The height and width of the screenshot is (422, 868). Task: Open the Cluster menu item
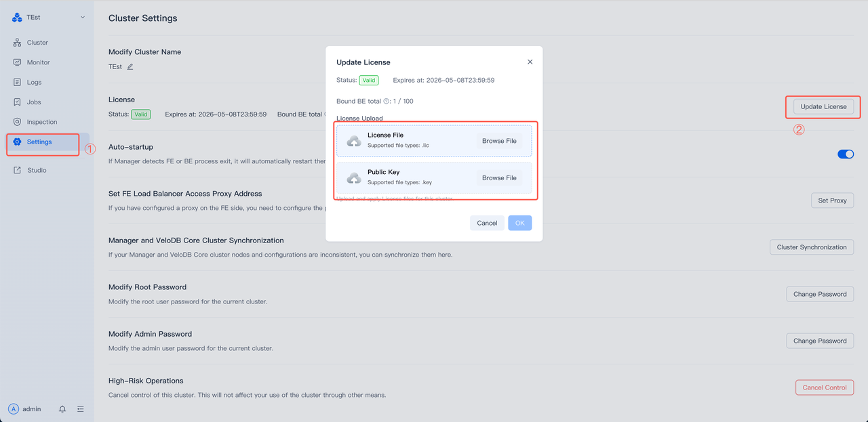[x=37, y=43]
